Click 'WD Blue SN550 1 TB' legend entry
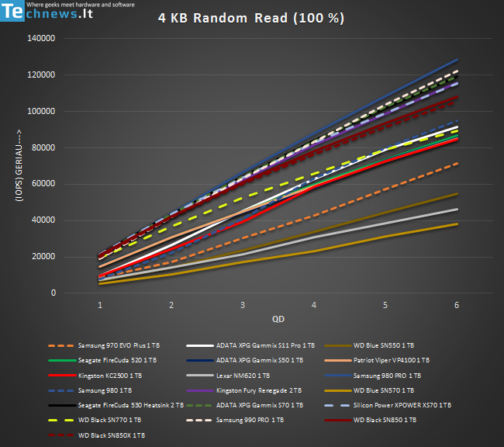The image size is (504, 447). coord(369,345)
